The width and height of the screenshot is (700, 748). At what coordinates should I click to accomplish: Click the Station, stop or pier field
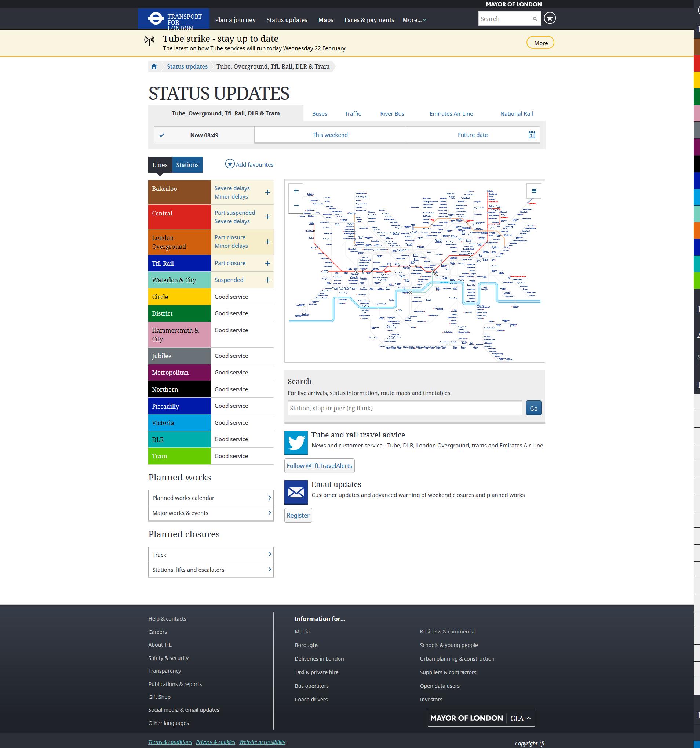tap(405, 408)
